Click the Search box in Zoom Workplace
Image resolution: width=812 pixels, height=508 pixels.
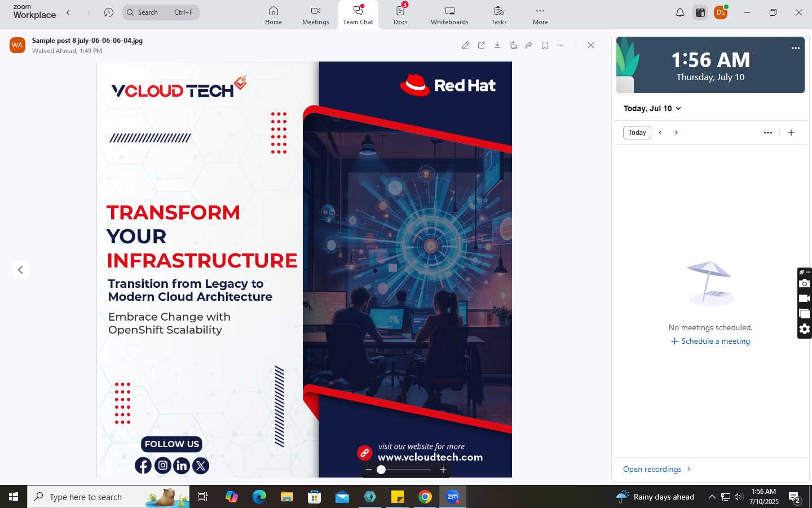pos(161,12)
